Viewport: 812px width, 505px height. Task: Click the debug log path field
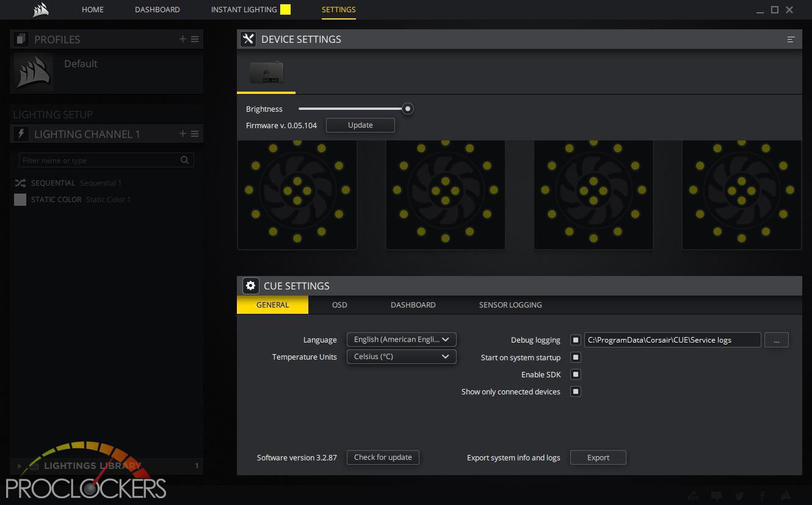tap(673, 340)
